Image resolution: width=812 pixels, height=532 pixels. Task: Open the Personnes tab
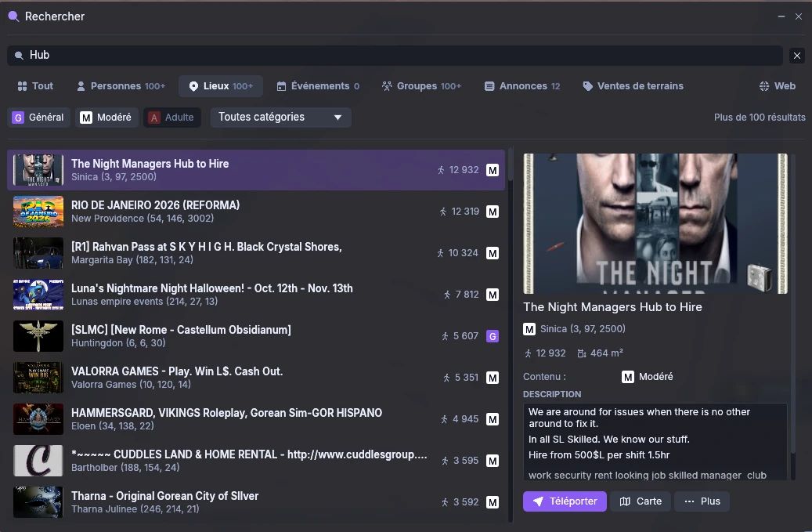tap(121, 86)
